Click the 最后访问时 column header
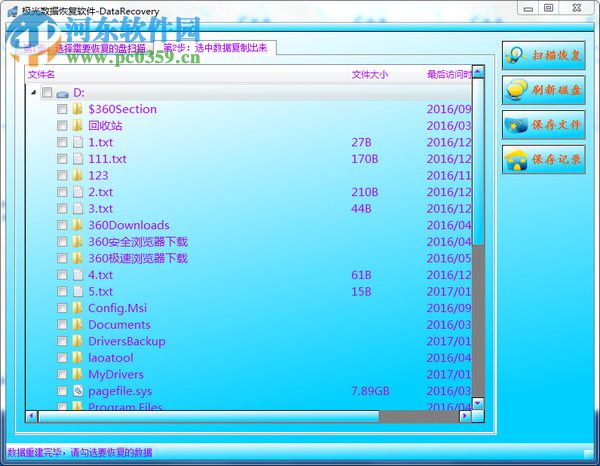This screenshot has height=466, width=600. [x=448, y=75]
